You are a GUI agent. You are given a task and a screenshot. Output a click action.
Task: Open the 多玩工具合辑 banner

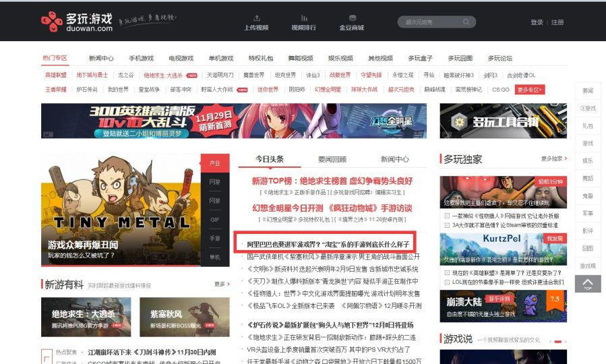(x=503, y=121)
